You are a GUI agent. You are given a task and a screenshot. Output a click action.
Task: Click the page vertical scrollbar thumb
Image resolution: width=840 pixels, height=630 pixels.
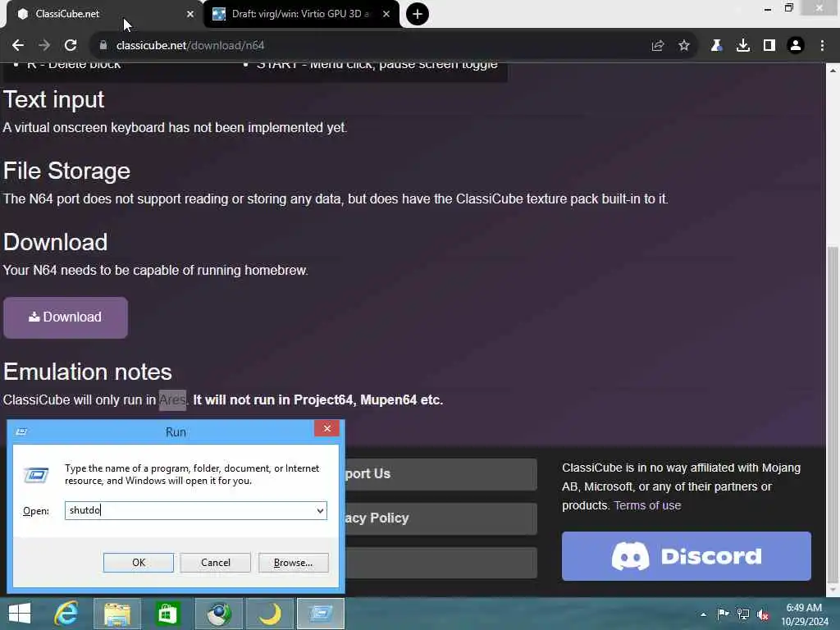[x=833, y=413]
